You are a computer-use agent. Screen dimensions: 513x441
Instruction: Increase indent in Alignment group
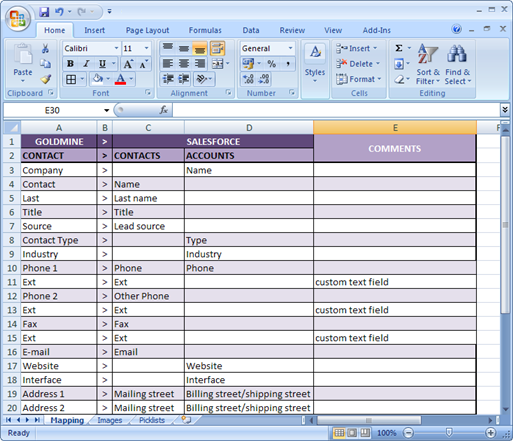(x=184, y=79)
